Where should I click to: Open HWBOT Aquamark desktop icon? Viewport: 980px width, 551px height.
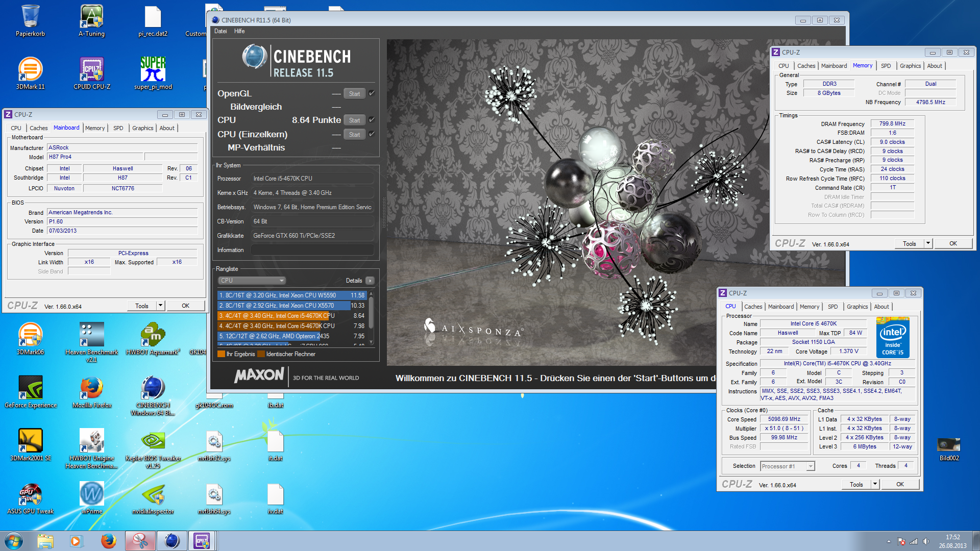pos(153,339)
